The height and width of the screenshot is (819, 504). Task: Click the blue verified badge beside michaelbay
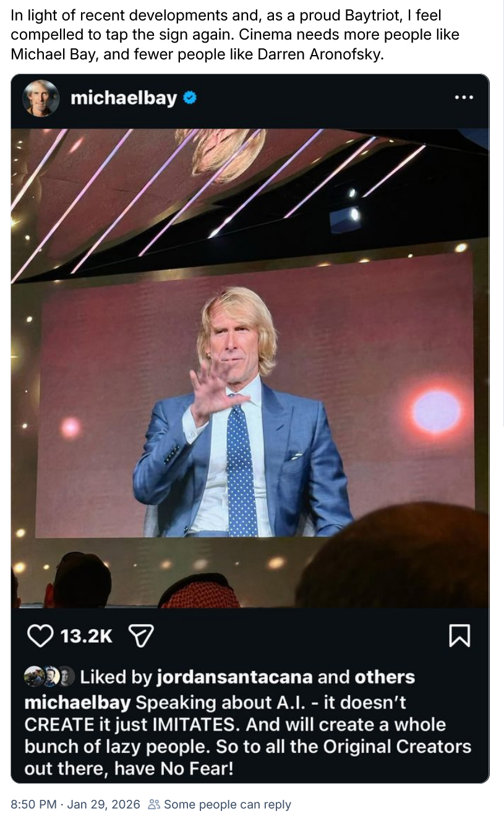click(x=190, y=98)
